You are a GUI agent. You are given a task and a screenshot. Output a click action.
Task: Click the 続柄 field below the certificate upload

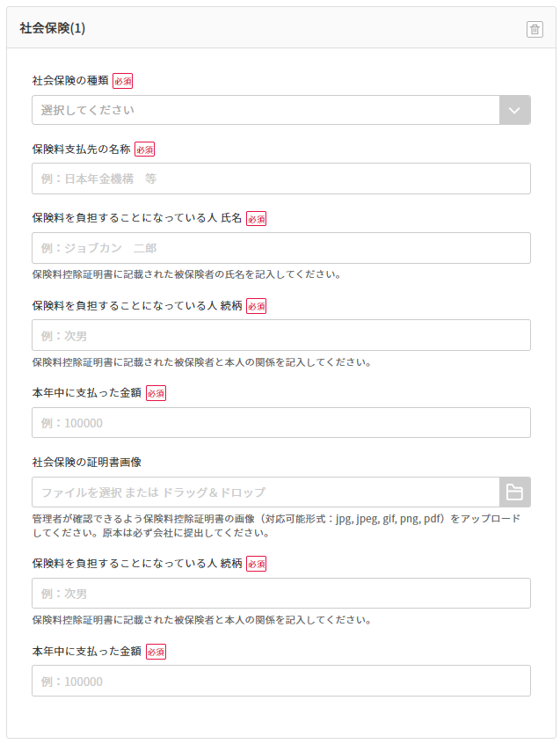tap(280, 593)
